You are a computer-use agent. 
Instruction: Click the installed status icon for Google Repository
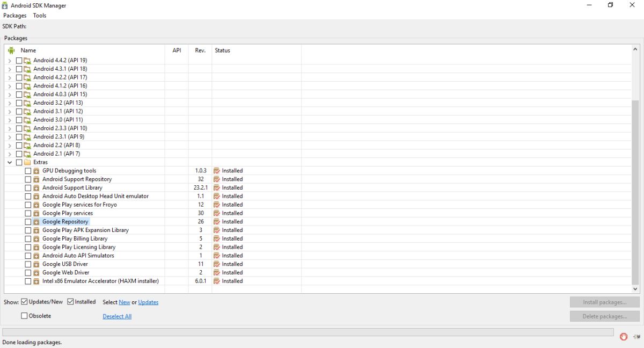point(217,222)
